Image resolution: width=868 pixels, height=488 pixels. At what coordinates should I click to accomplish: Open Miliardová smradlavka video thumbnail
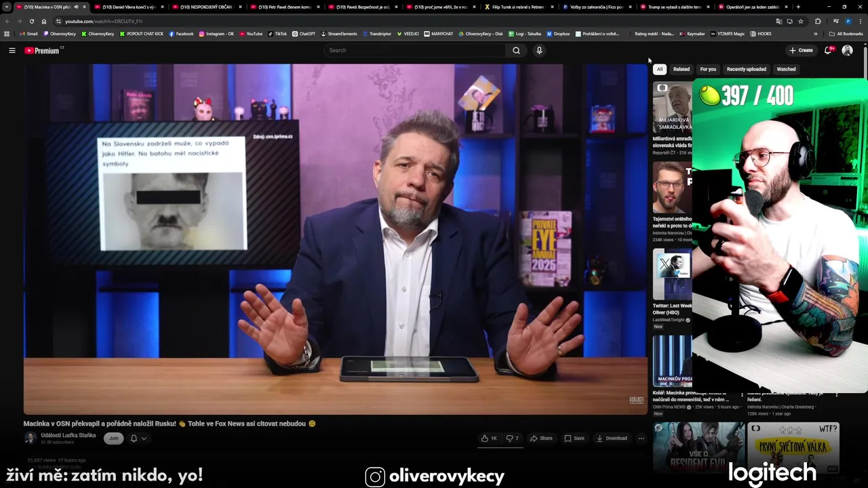coord(672,107)
